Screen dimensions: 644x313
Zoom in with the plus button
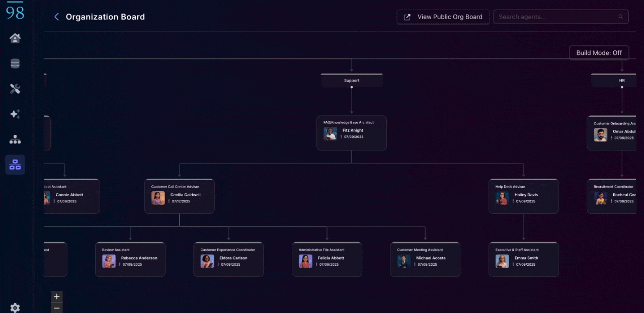[57, 296]
